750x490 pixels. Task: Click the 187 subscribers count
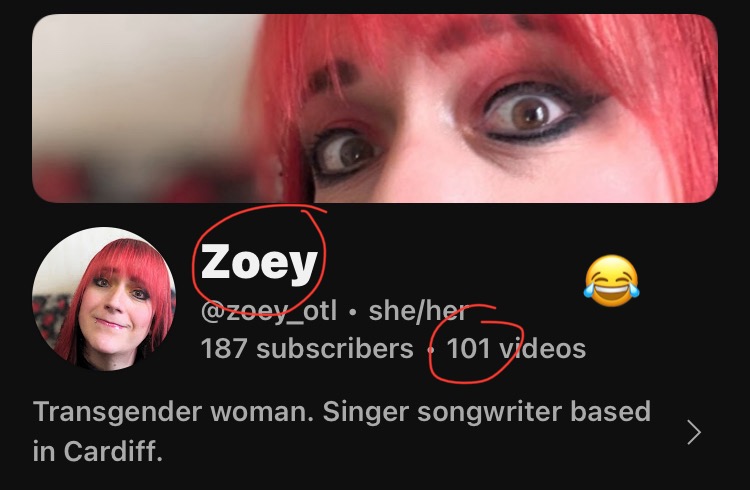(307, 348)
